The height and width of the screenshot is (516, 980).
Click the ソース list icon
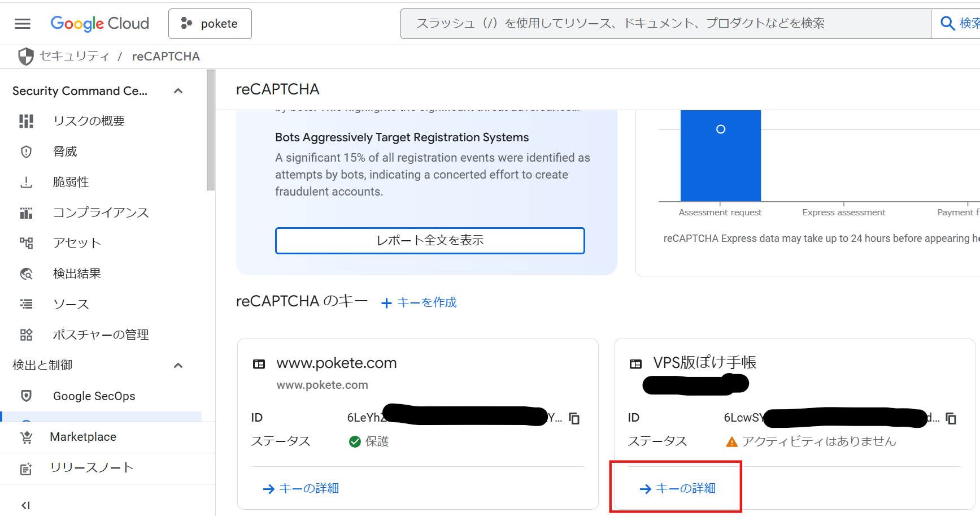pyautogui.click(x=27, y=304)
